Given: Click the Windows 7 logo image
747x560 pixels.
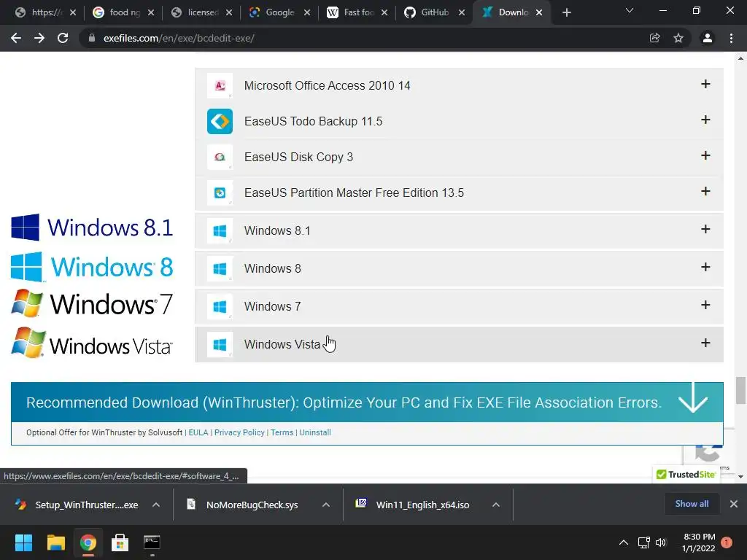Looking at the screenshot, I should point(92,303).
